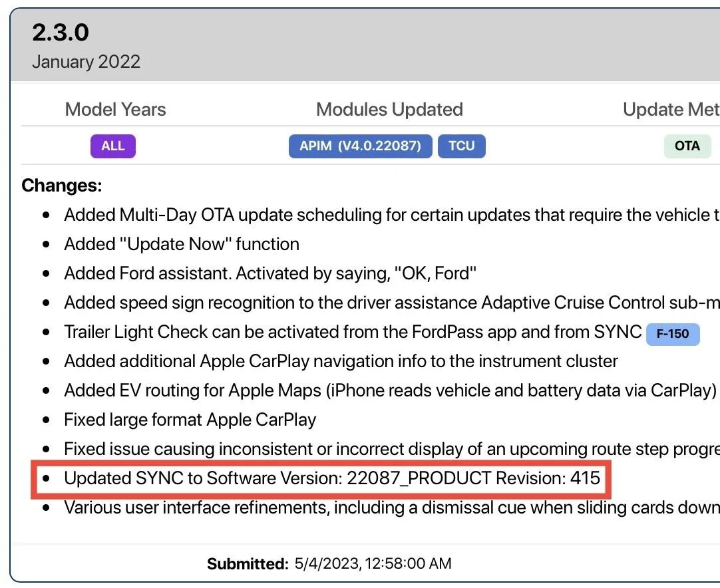
Task: Select the APIM (V4.0.22087) module badge
Action: [x=360, y=146]
